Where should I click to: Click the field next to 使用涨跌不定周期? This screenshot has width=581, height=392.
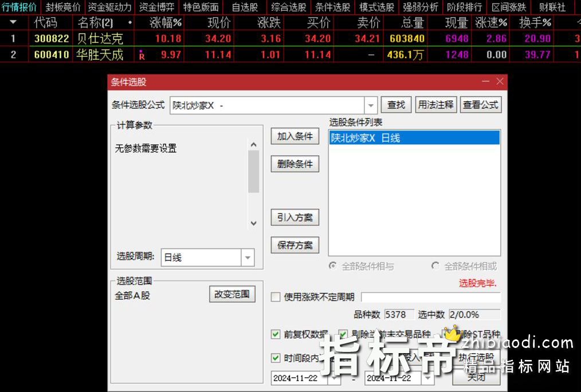(431, 297)
